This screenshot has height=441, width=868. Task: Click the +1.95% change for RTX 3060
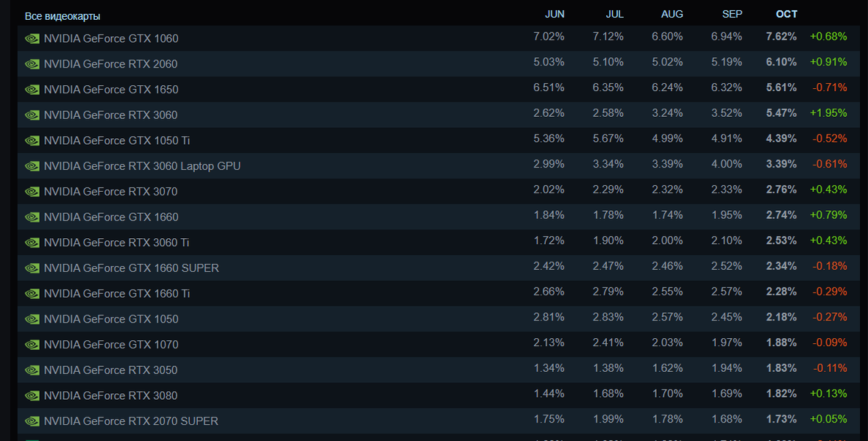point(828,113)
